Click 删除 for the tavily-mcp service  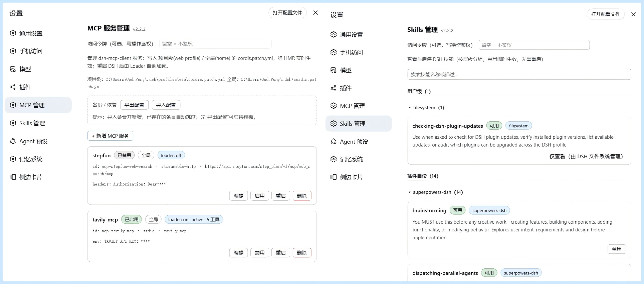coord(302,253)
